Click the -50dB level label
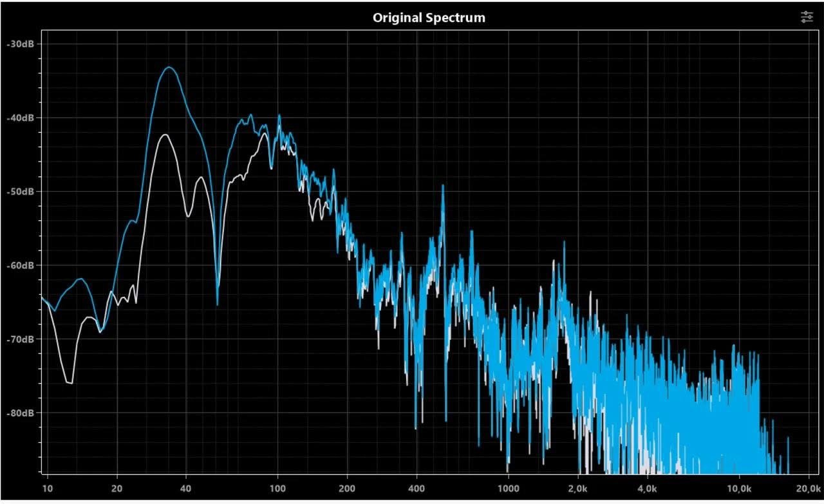This screenshot has width=824, height=504. click(x=23, y=192)
